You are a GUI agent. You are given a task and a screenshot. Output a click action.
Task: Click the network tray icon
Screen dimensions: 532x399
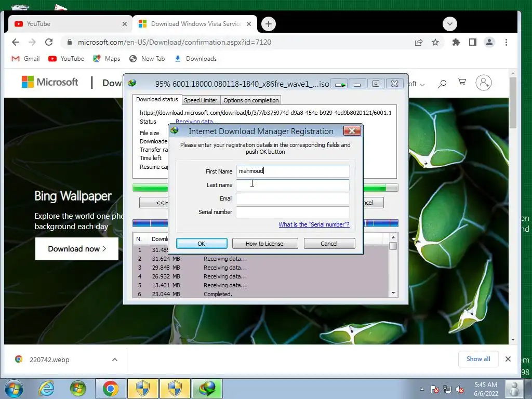coord(447,390)
